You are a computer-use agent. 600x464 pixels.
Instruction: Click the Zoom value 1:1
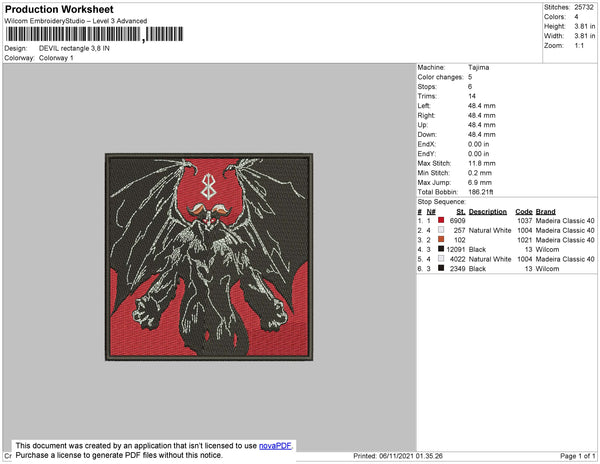pyautogui.click(x=579, y=46)
